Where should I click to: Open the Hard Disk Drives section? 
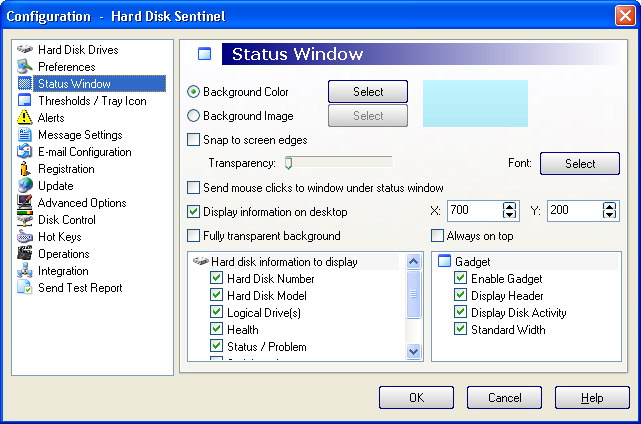78,49
